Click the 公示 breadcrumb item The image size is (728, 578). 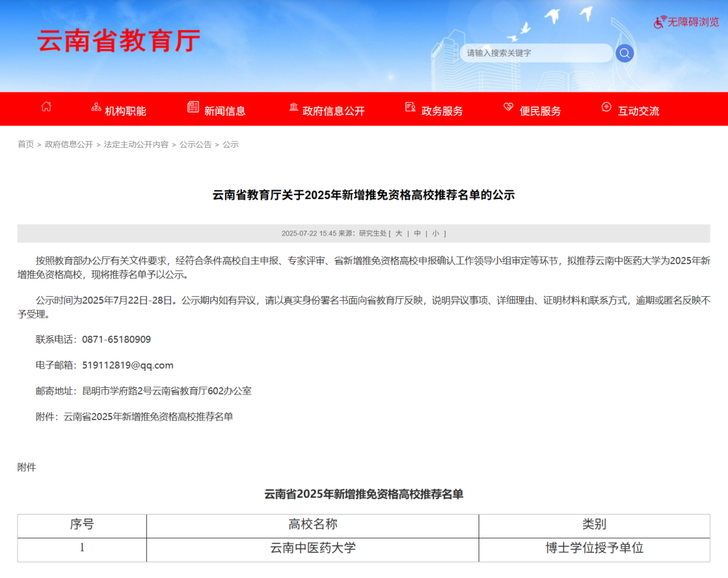[231, 144]
